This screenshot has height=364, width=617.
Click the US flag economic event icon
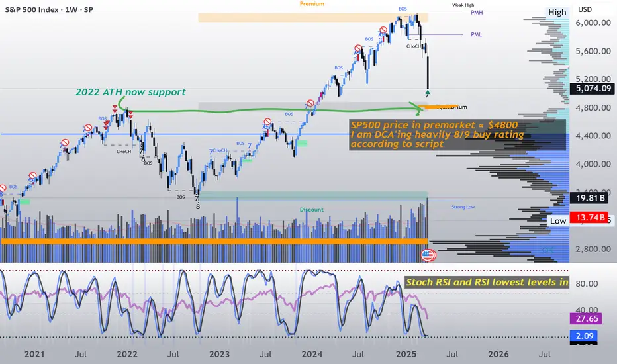428,255
